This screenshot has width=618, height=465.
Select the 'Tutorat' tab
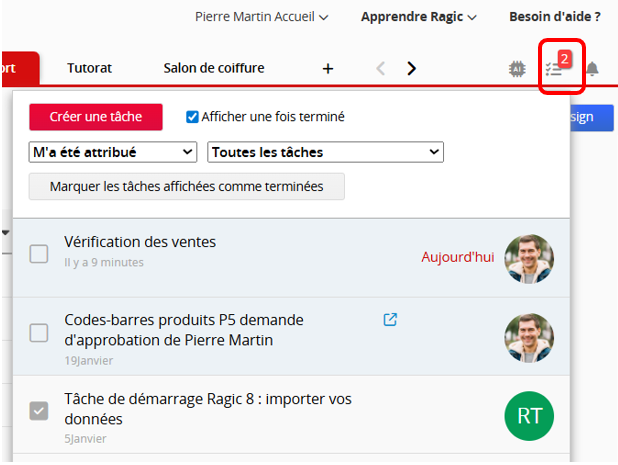click(x=89, y=68)
